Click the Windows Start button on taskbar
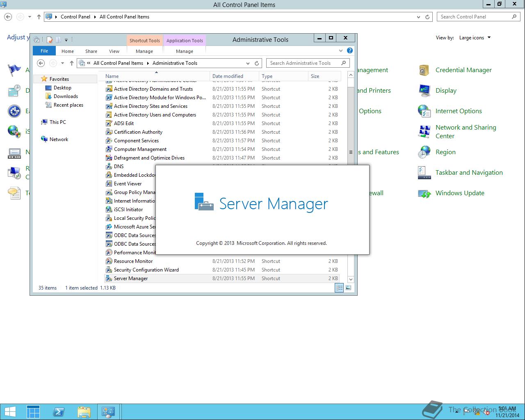 point(10,412)
